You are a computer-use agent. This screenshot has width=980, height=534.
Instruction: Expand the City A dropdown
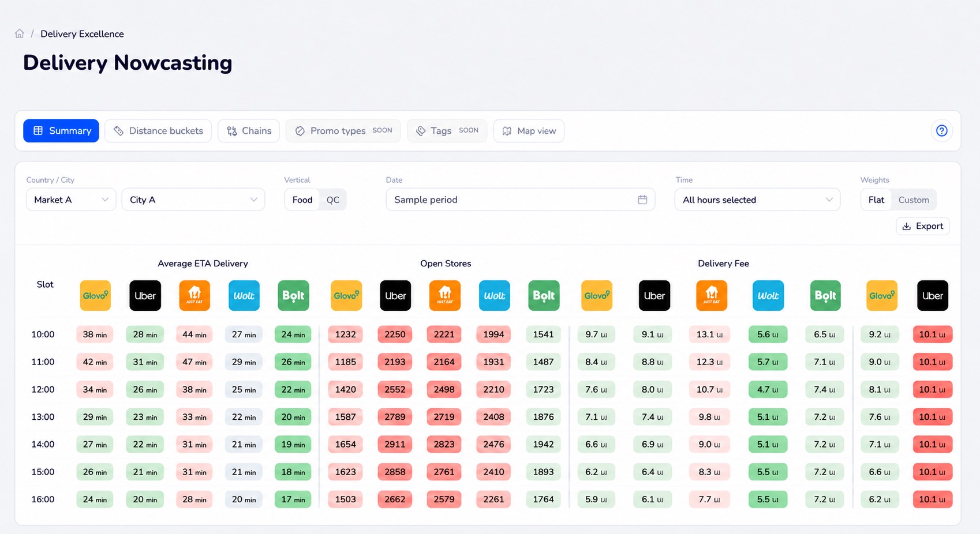pos(193,200)
